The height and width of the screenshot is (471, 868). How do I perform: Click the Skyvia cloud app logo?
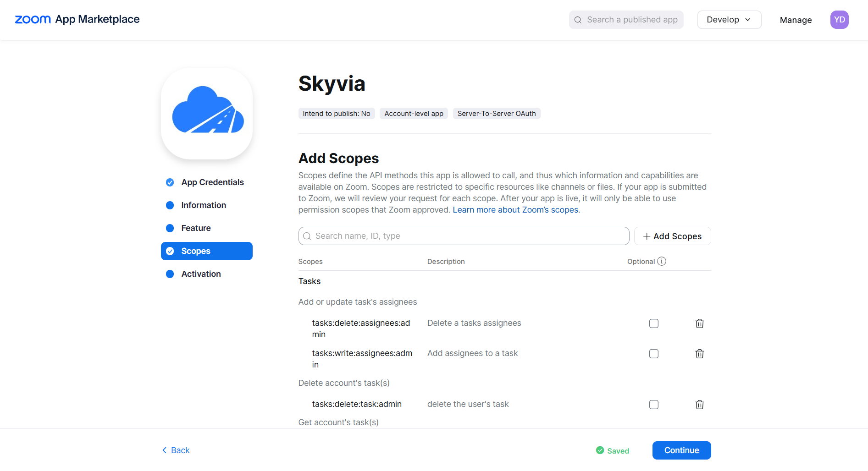point(207,114)
